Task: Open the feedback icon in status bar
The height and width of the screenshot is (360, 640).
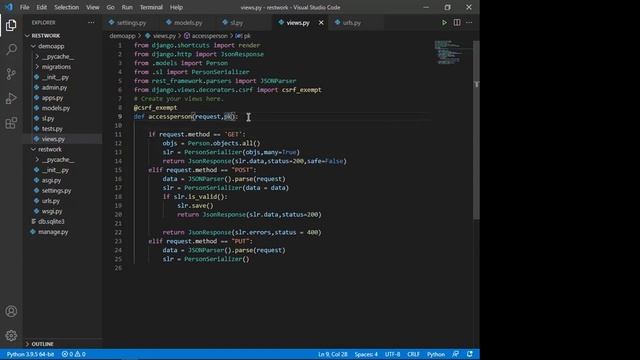Action: 456,354
